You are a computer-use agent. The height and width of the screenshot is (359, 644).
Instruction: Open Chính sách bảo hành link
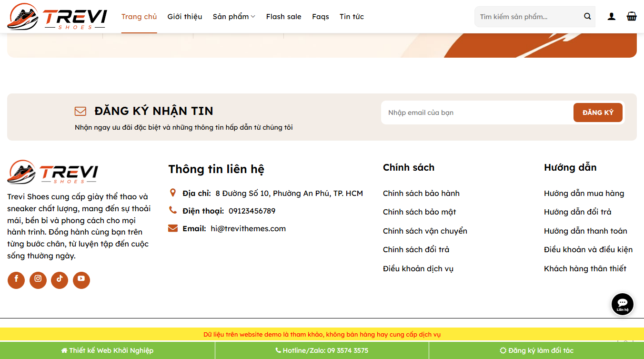click(x=421, y=193)
